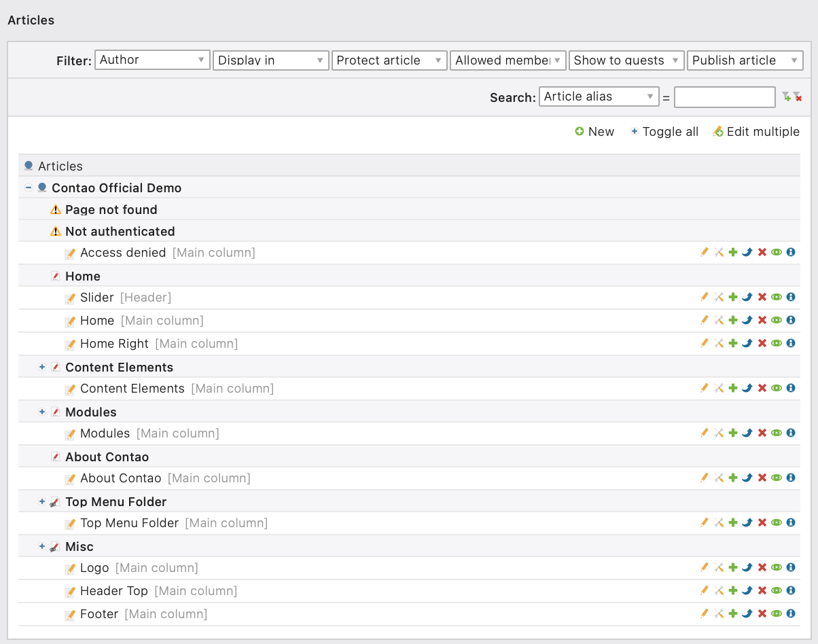This screenshot has height=644, width=818.
Task: Unpublish the Home Right article via eye icon
Action: [777, 344]
